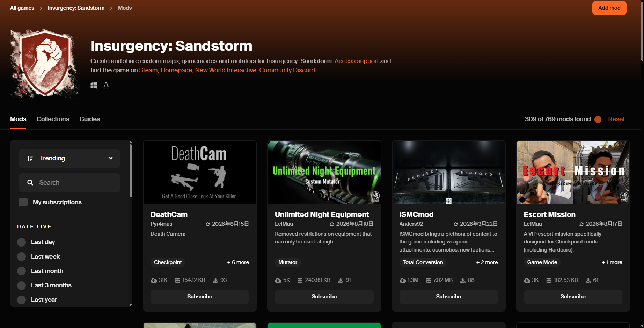This screenshot has height=328, width=644.
Task: Open the Guides tab
Action: point(89,119)
